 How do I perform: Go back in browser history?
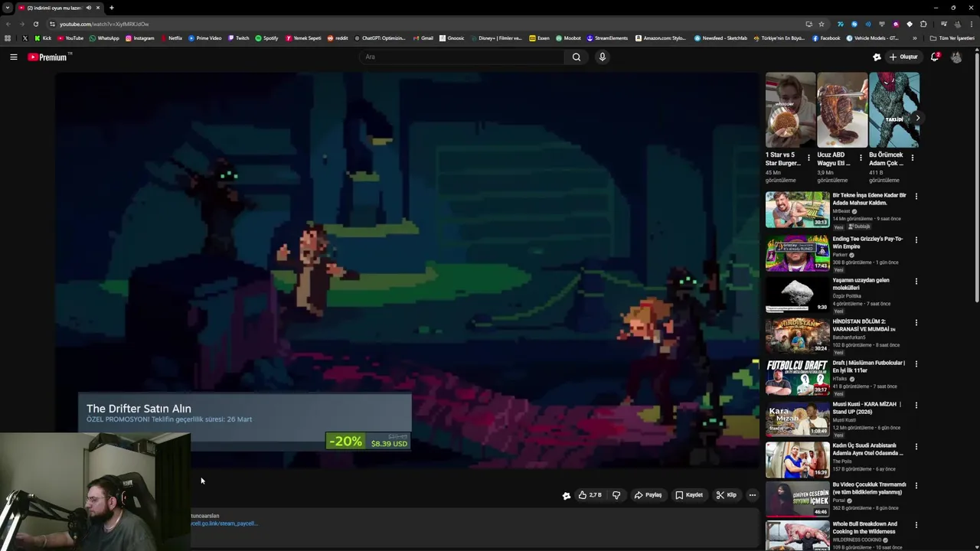[x=8, y=24]
